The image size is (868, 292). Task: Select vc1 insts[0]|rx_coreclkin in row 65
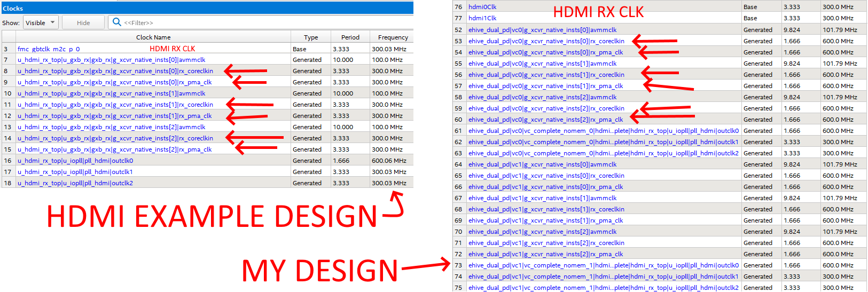546,176
